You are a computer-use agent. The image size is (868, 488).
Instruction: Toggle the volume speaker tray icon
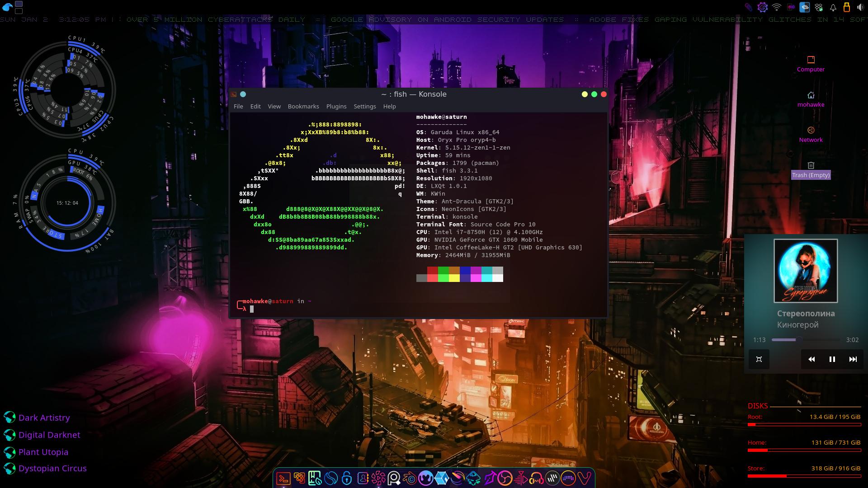coord(860,7)
